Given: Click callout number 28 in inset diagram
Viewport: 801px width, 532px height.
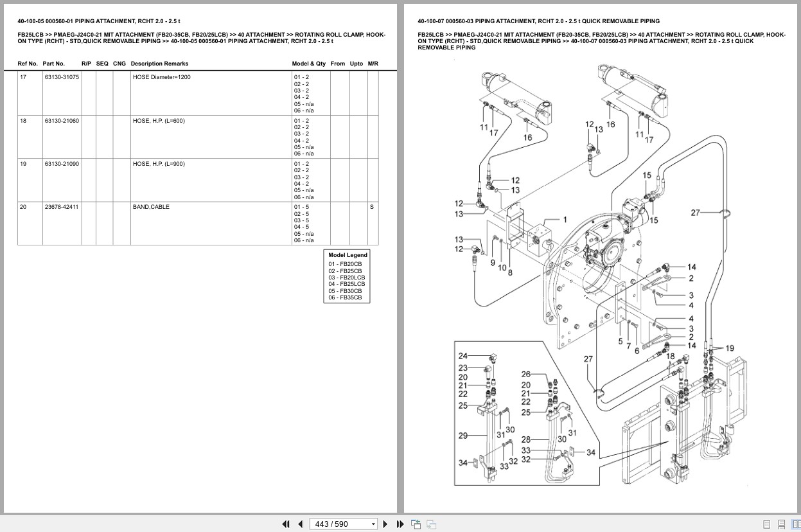Looking at the screenshot, I should coord(526,439).
